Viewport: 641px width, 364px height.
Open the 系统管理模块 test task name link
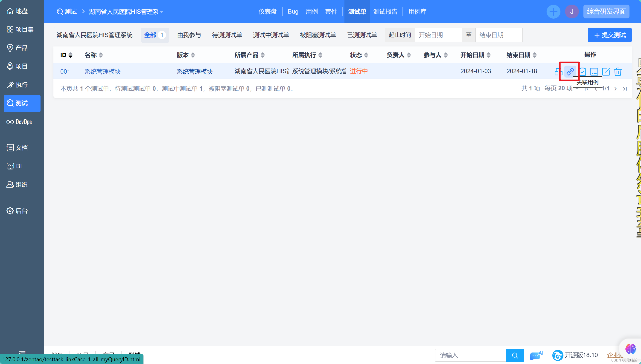click(x=102, y=72)
